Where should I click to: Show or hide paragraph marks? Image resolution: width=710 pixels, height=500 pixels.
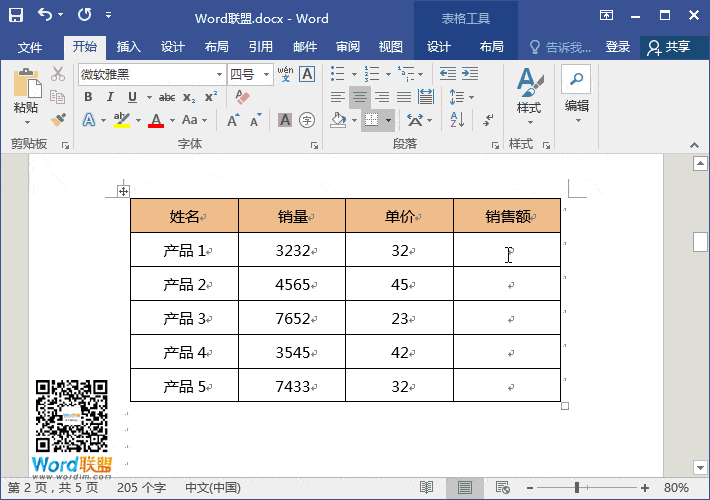(488, 120)
